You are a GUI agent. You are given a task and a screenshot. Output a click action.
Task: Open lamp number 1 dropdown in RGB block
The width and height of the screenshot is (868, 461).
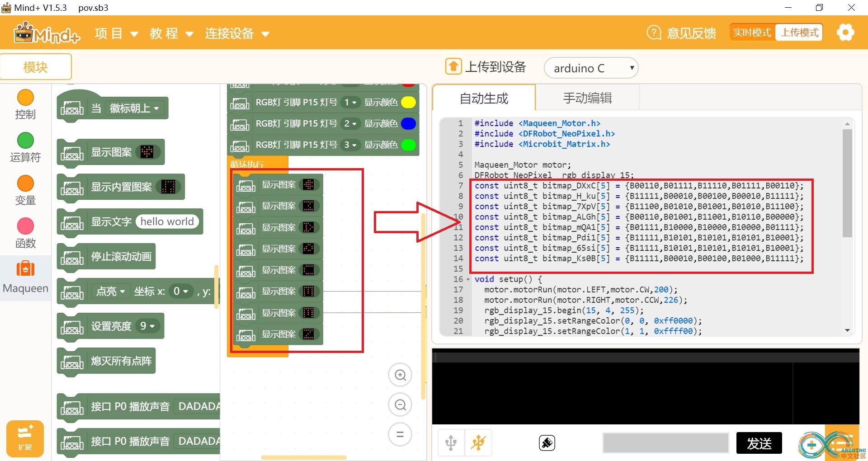351,103
